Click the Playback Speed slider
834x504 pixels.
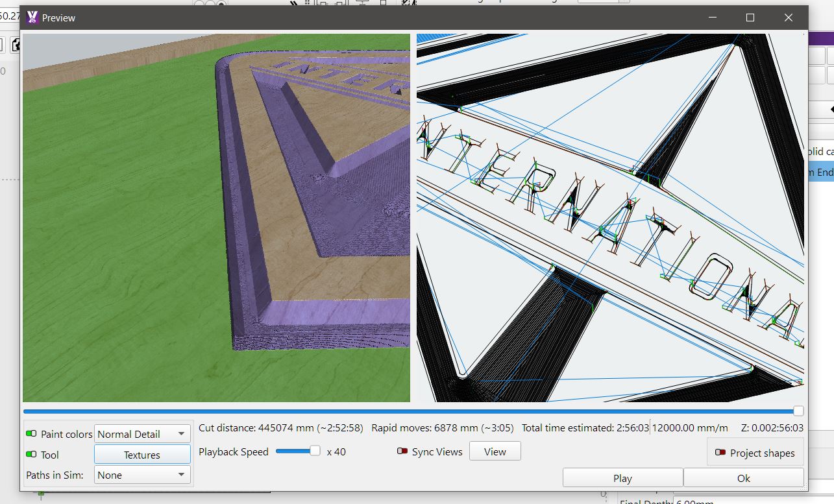(298, 451)
